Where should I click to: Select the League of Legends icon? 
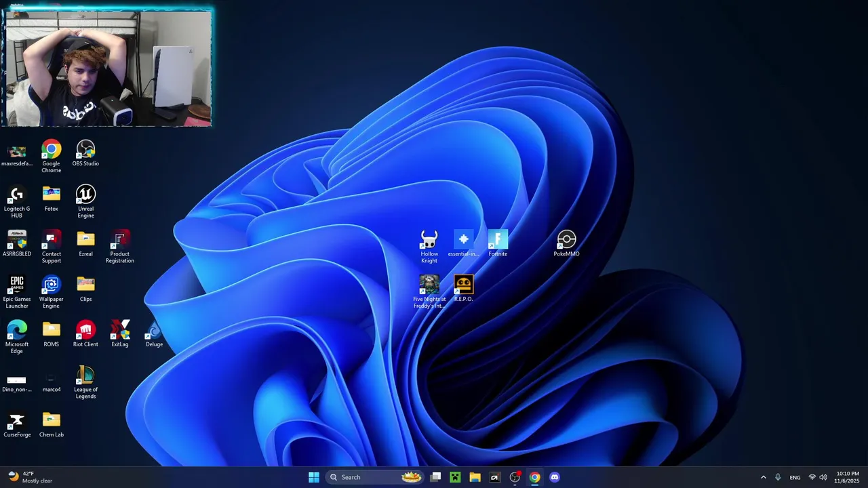(x=85, y=382)
